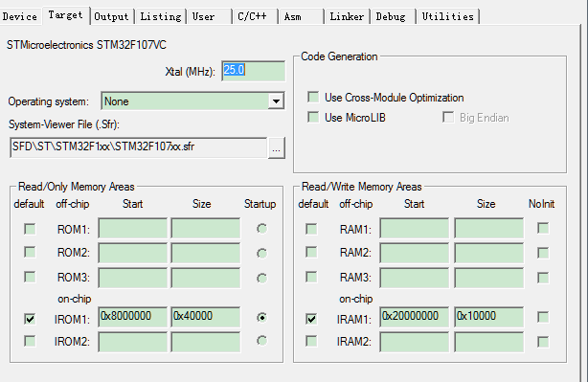This screenshot has height=382, width=588.
Task: Open the Operating system dropdown
Action: tap(192, 101)
